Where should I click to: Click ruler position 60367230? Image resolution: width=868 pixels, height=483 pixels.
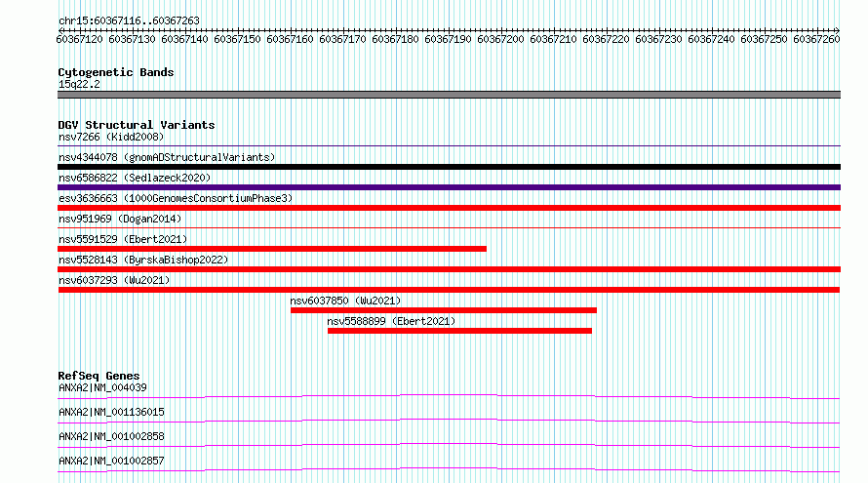[x=658, y=39]
